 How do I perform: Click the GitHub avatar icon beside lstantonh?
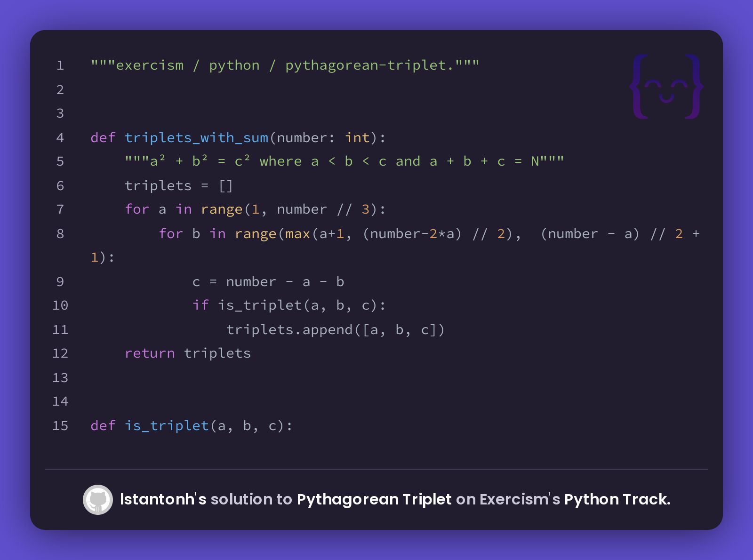coord(98,500)
